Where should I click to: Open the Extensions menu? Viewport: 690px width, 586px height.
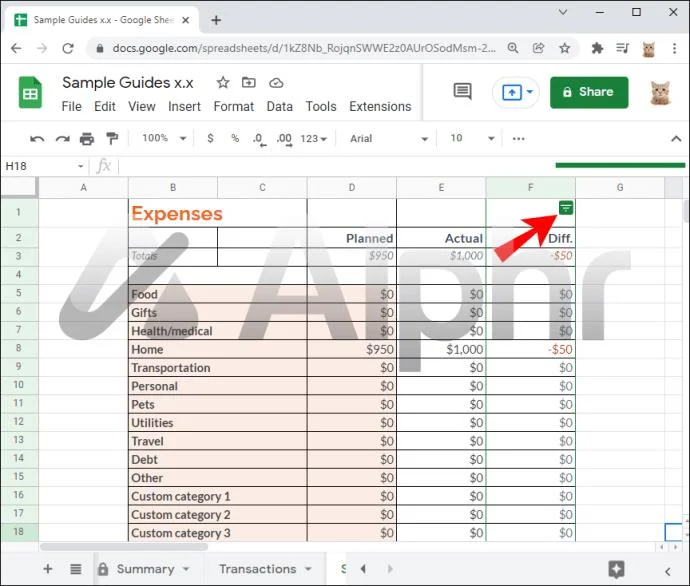380,106
